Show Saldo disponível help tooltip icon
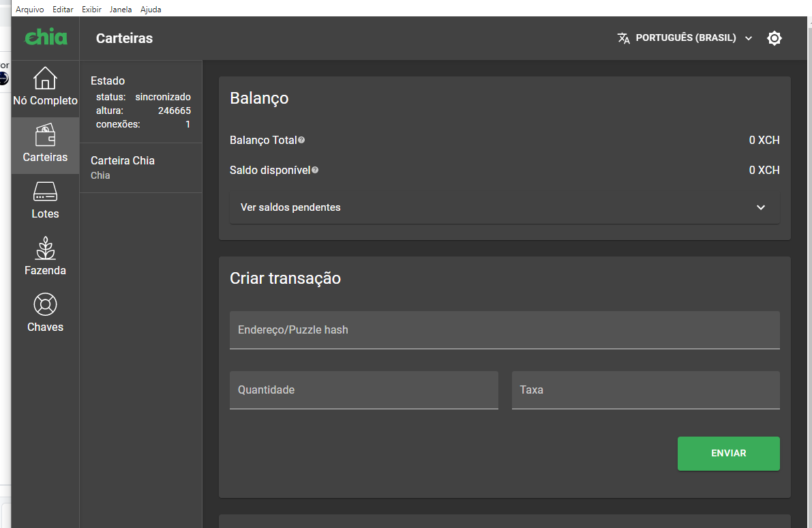The width and height of the screenshot is (812, 528). [x=315, y=170]
